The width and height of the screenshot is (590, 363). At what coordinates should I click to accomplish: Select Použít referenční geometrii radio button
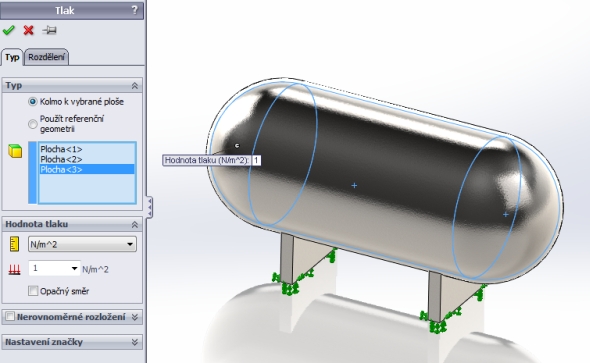[x=33, y=124]
